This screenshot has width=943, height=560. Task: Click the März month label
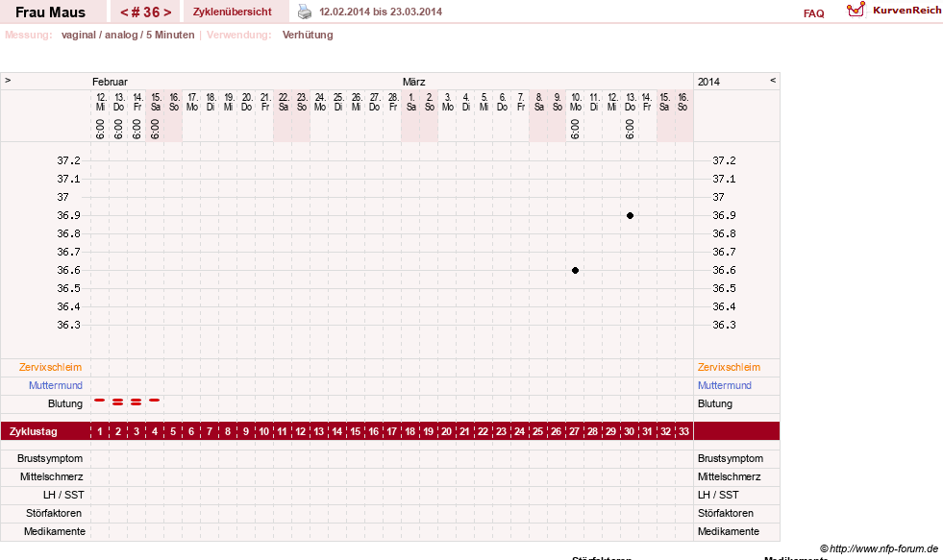point(413,82)
